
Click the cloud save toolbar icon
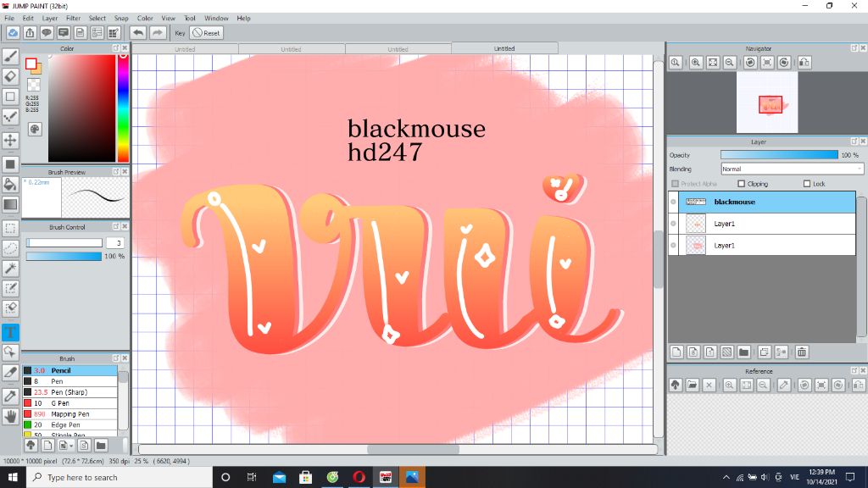13,33
